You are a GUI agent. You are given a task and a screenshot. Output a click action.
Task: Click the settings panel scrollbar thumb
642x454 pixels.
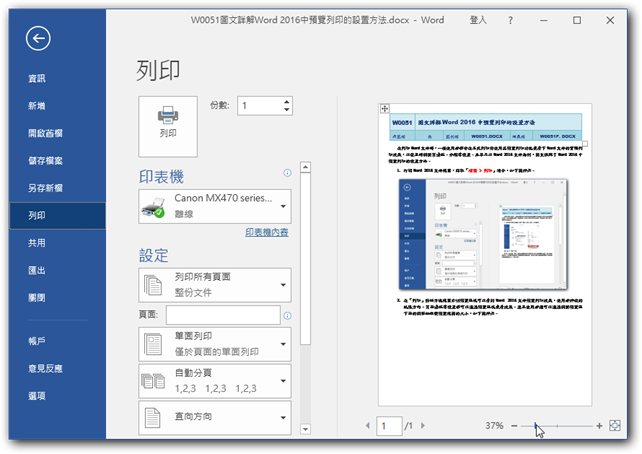click(305, 259)
